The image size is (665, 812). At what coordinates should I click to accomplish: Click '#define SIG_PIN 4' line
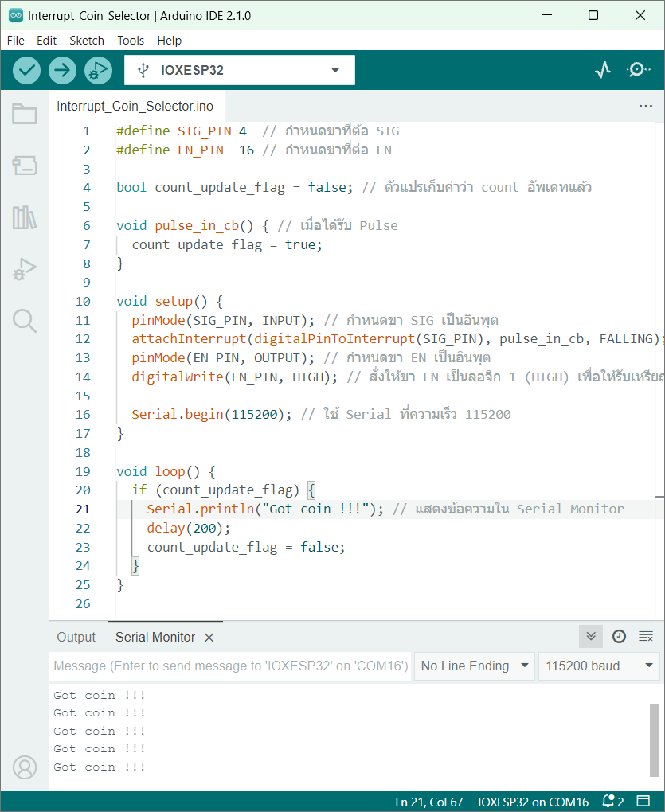pyautogui.click(x=182, y=131)
